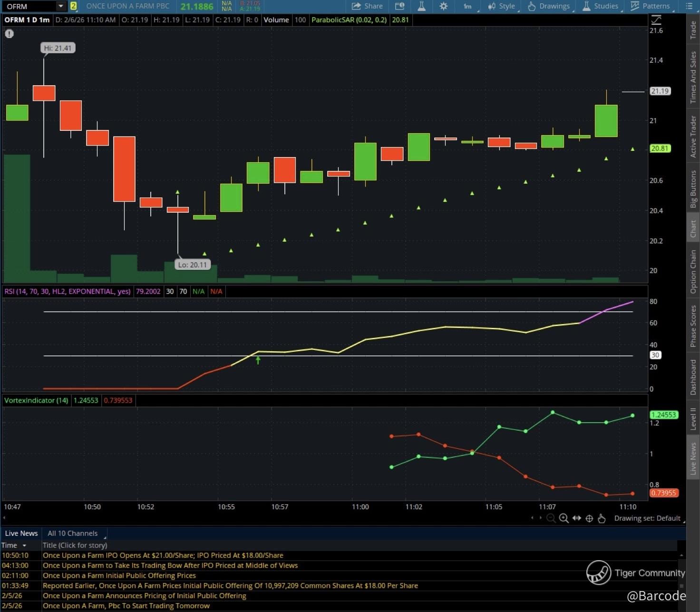Click the news calendar icon beside Share
Viewport: 700px width, 612px height.
coord(399,6)
